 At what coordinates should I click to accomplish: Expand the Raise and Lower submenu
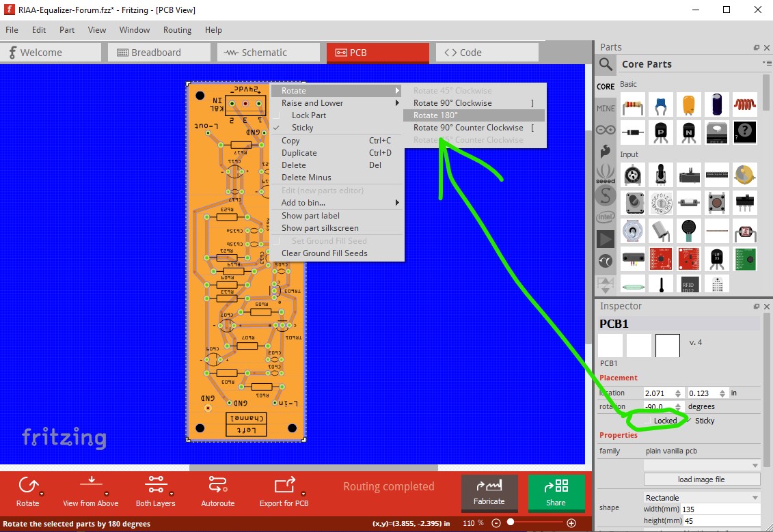click(338, 103)
